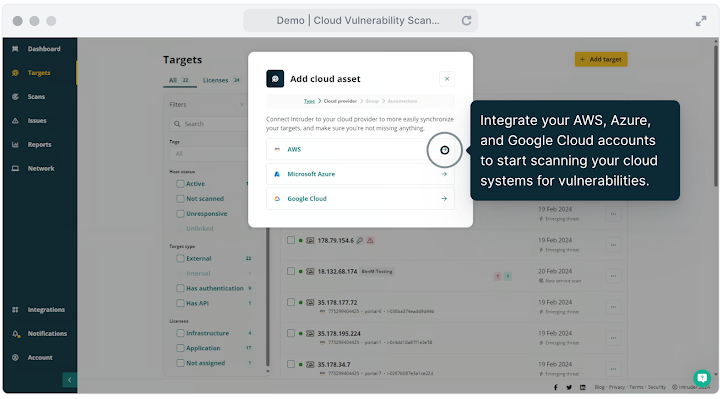Click the Network laptop icon

click(15, 169)
